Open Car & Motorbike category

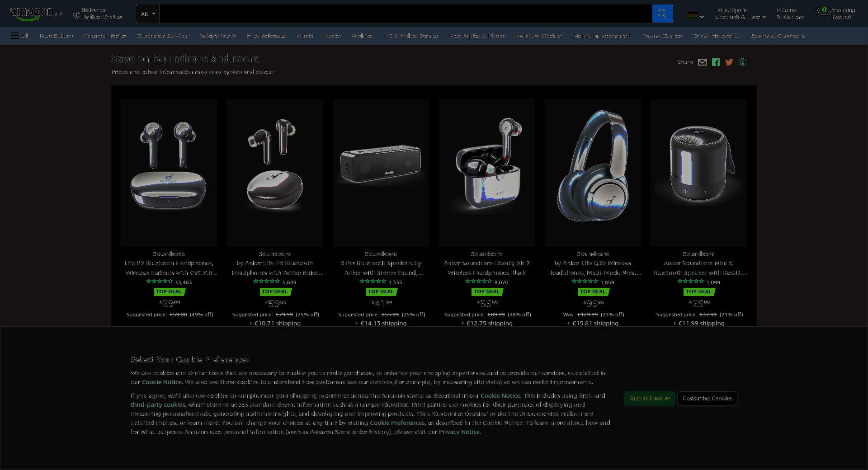click(717, 36)
